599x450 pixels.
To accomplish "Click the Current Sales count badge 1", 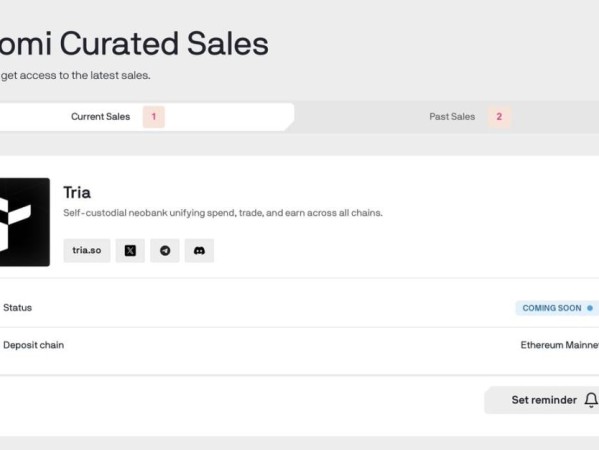I will click(154, 117).
